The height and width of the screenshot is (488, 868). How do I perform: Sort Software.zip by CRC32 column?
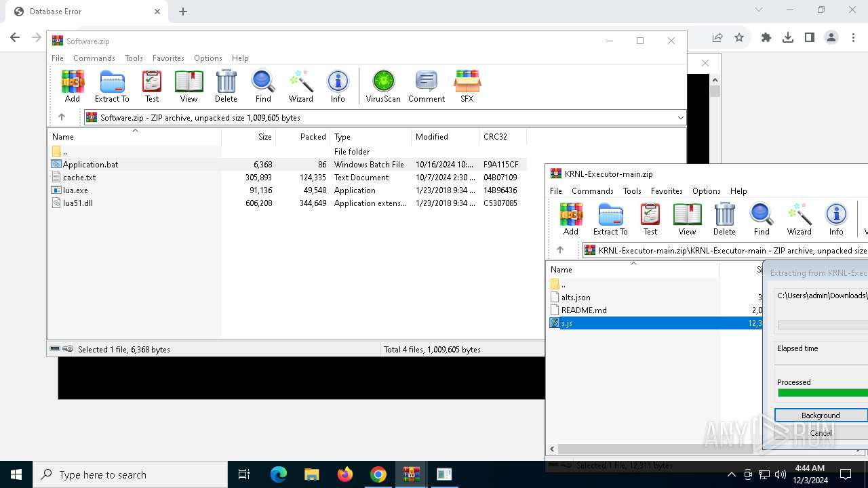click(502, 136)
